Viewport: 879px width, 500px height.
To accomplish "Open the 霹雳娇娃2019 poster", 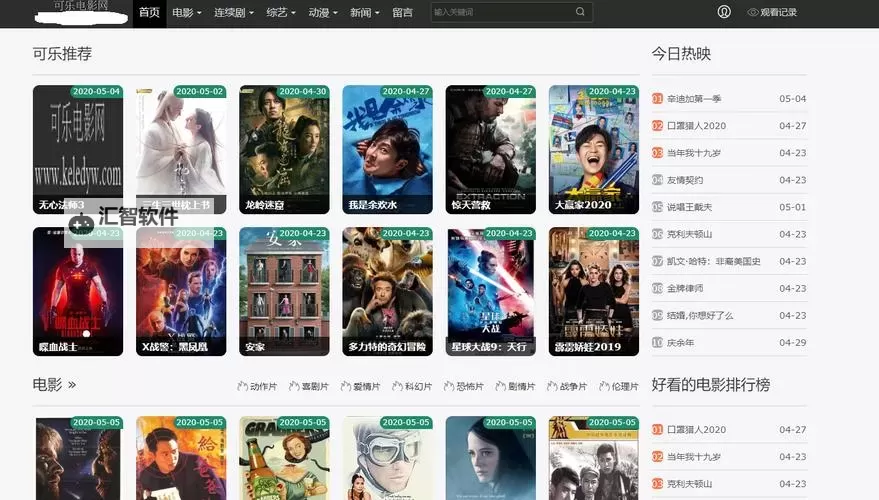I will coord(594,291).
